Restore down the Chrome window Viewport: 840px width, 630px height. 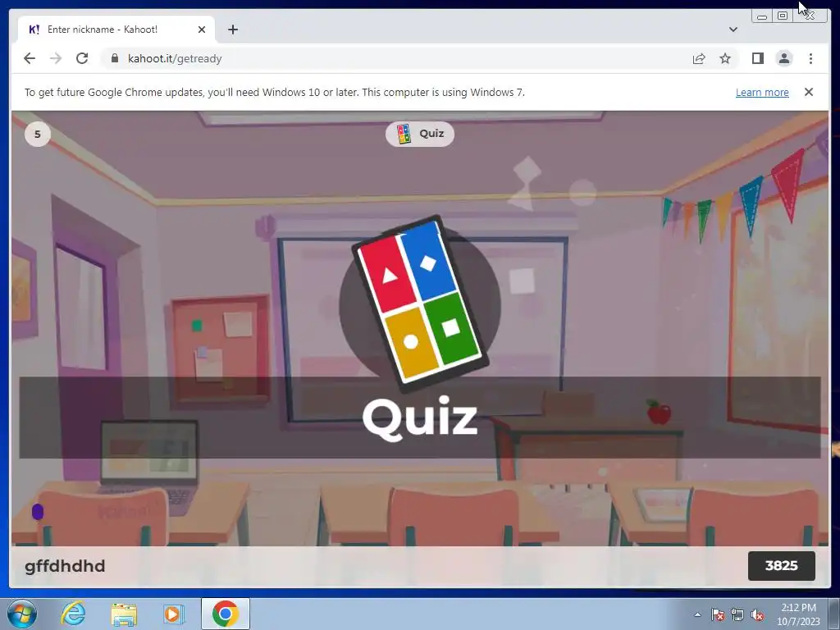pyautogui.click(x=782, y=16)
